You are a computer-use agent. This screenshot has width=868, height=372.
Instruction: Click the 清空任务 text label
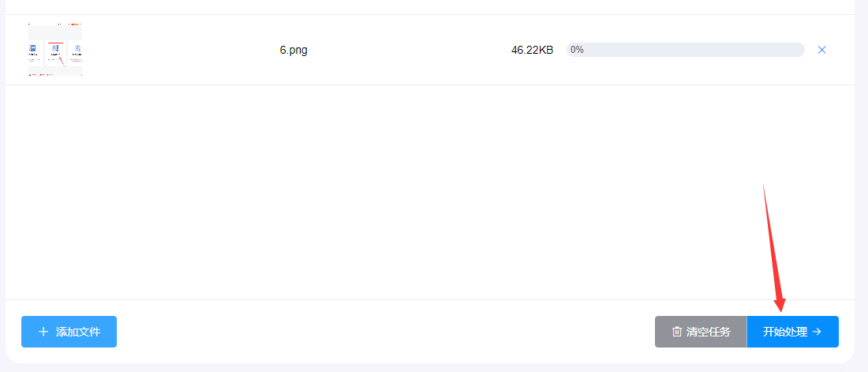coord(709,332)
